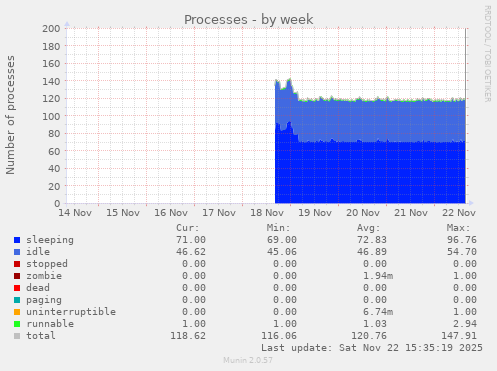Screen dimensions: 497x371
Task: Click the '21 Nov' x-axis label
Action: point(411,213)
